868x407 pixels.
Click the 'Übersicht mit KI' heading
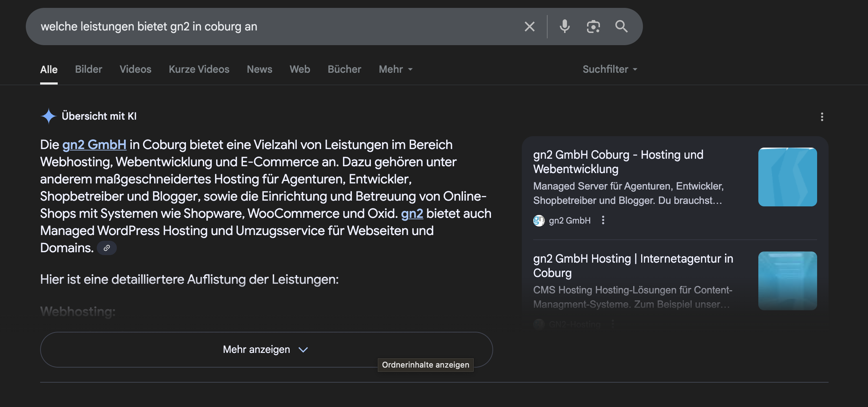[99, 116]
